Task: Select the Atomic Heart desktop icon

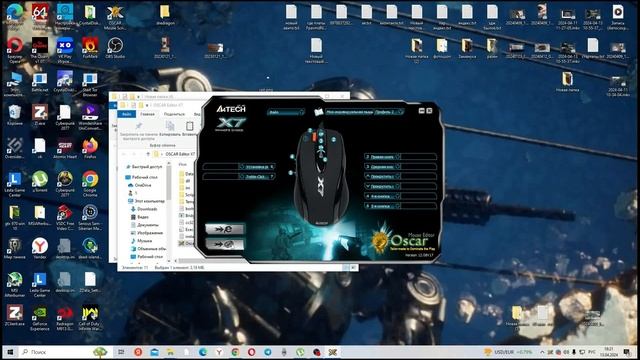Action: click(x=65, y=148)
